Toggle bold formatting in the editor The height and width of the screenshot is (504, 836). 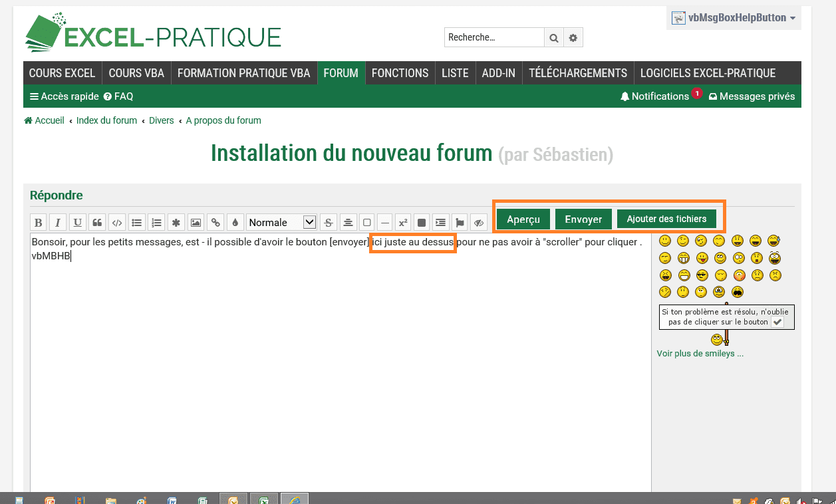(39, 223)
